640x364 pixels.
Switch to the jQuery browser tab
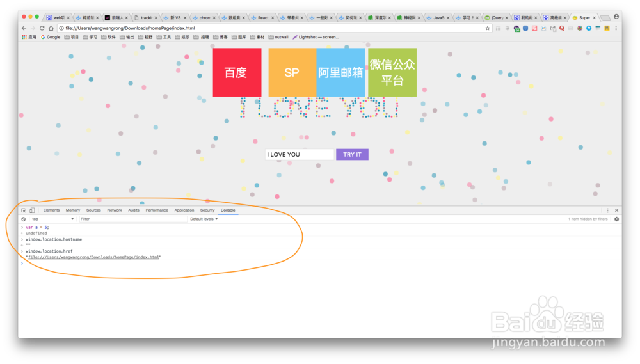(497, 17)
